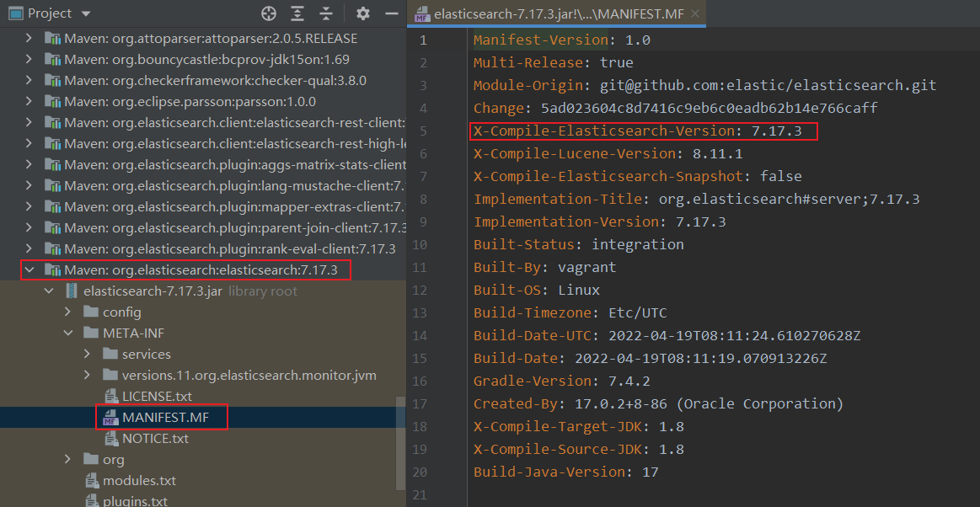
Task: Collapse Maven org.elasticsearch:elasticsearch:7.17.3 node
Action: (28, 270)
